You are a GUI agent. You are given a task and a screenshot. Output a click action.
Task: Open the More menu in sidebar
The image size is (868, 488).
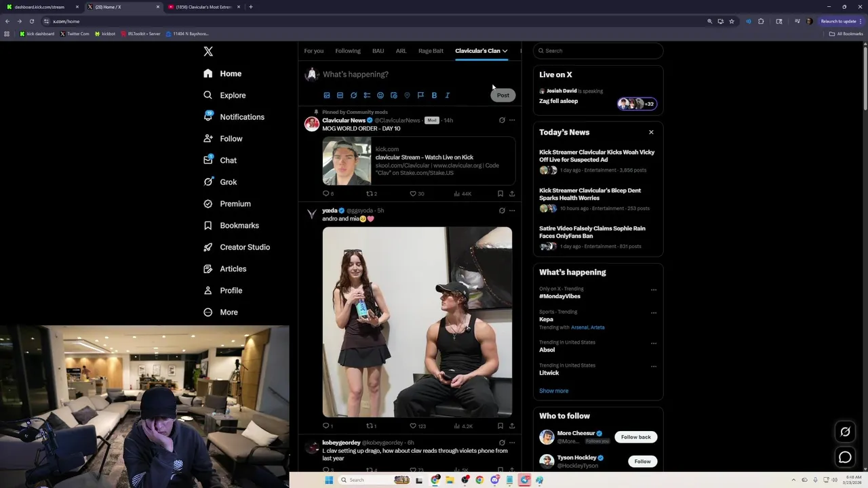(221, 312)
